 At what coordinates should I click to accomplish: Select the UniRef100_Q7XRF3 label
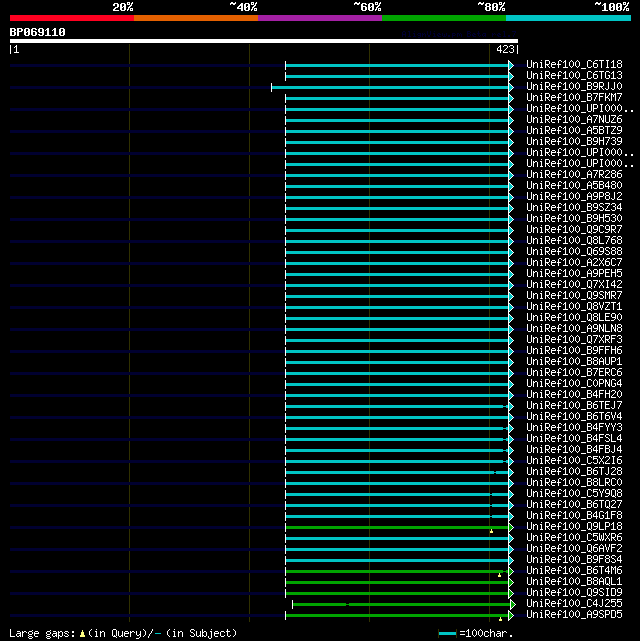[x=574, y=340]
